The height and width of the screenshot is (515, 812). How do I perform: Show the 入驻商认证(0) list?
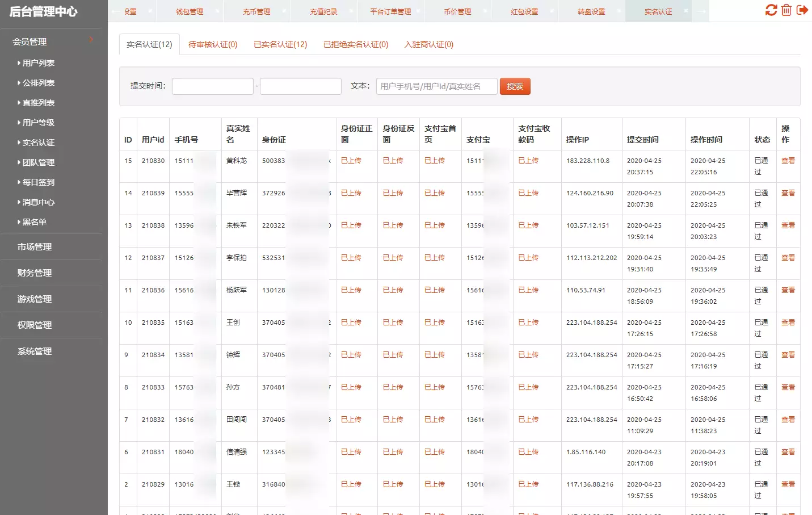pos(429,44)
